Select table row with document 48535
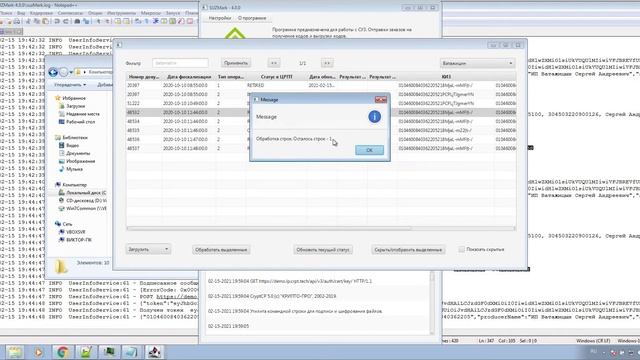Image resolution: width=640 pixels, height=360 pixels. pyautogui.click(x=321, y=130)
